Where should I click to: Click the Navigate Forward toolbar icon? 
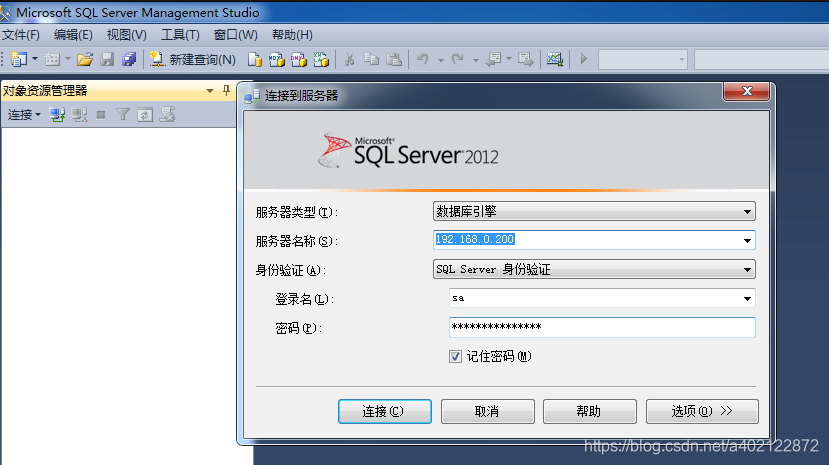(526, 59)
